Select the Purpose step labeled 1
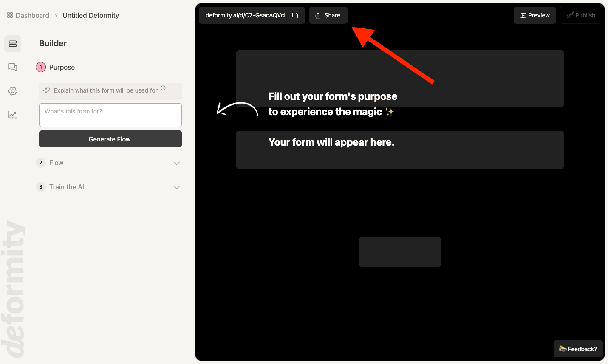Image resolution: width=608 pixels, height=364 pixels. [41, 67]
